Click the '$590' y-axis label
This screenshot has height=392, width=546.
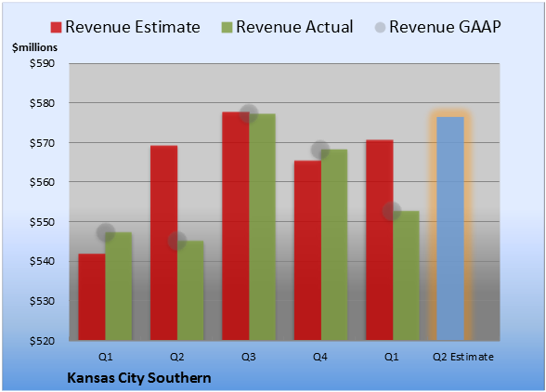tap(42, 63)
